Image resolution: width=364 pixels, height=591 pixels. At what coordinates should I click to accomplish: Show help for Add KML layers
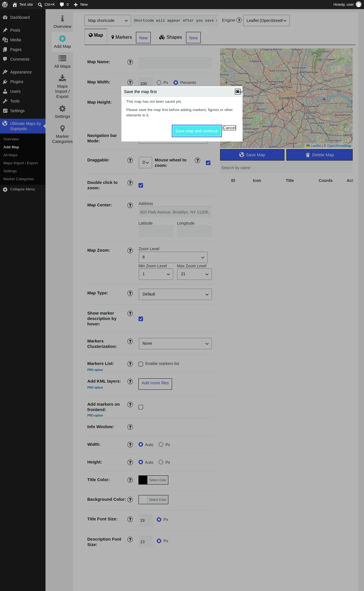point(130,381)
